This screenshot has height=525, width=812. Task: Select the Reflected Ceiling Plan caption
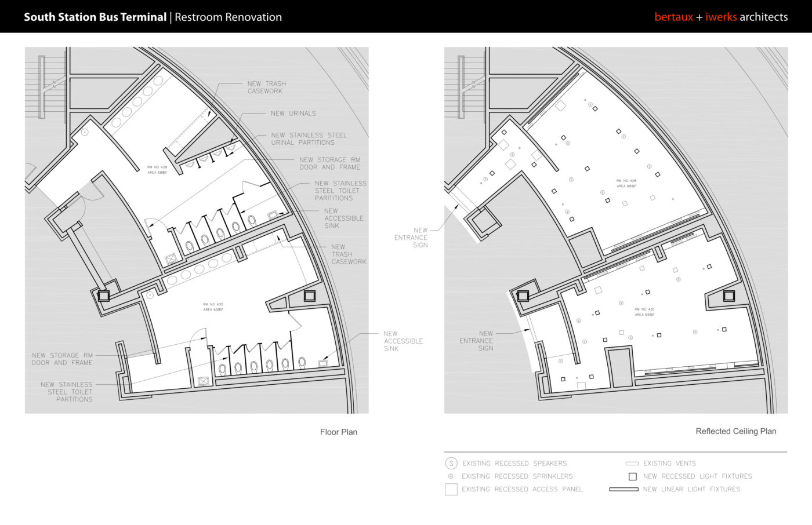coord(735,431)
